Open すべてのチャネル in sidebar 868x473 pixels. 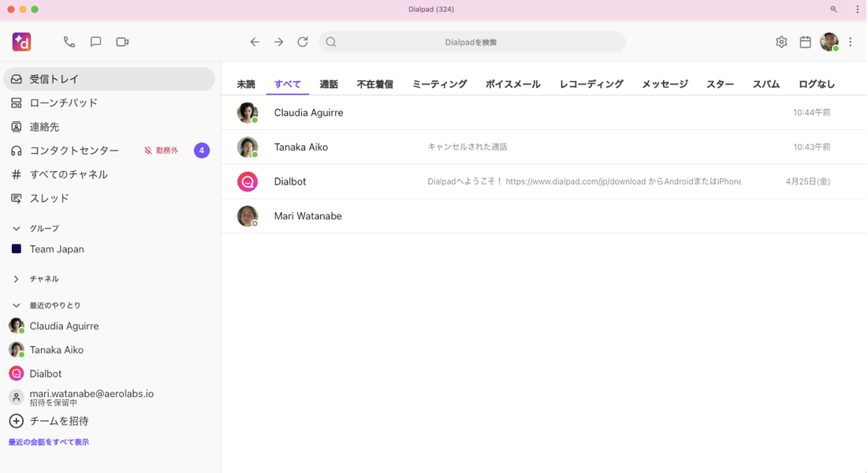109,174
